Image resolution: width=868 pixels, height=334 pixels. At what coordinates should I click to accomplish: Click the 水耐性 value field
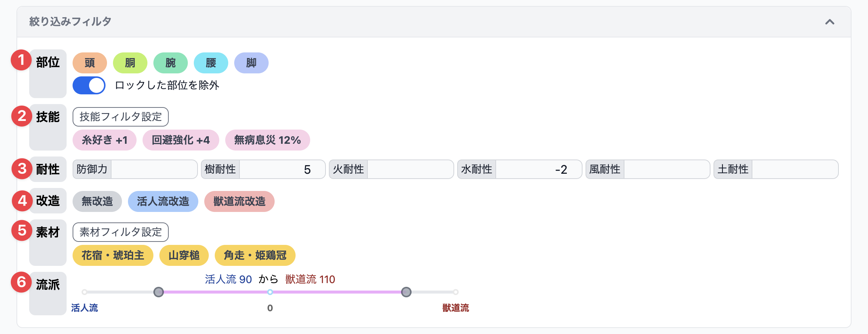538,169
